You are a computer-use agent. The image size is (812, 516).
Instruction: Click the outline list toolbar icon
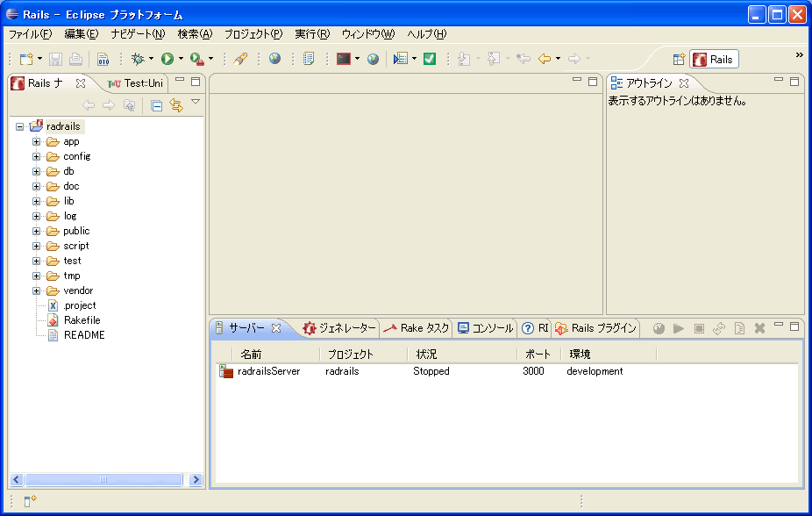point(401,59)
